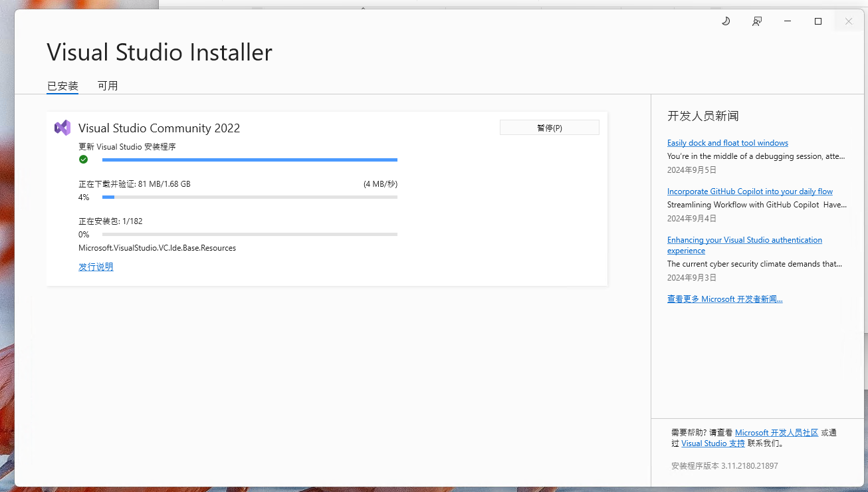Click text 正在安装包: 1/182
The height and width of the screenshot is (492, 868).
pyautogui.click(x=110, y=221)
